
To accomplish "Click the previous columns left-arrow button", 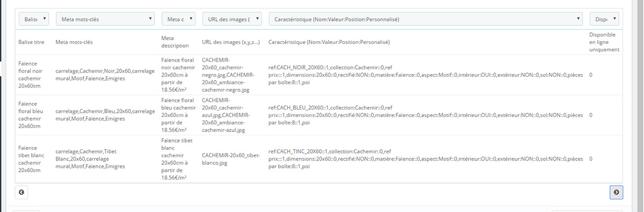I will click(x=21, y=192).
